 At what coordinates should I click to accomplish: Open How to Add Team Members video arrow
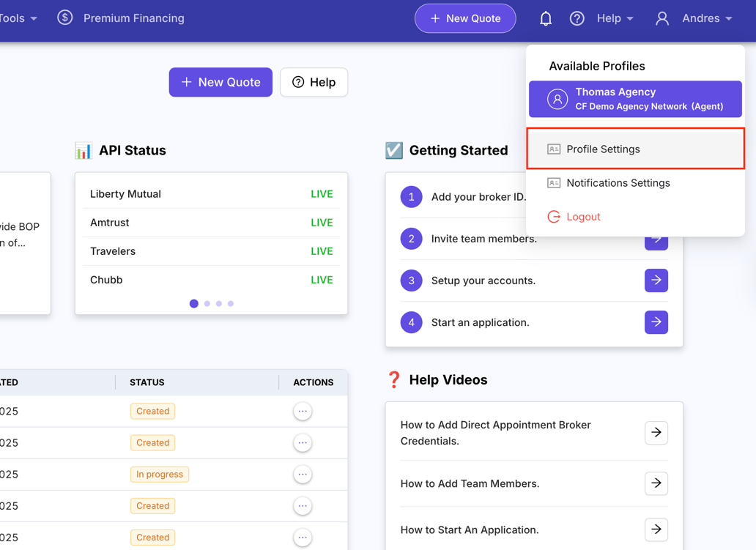click(656, 483)
